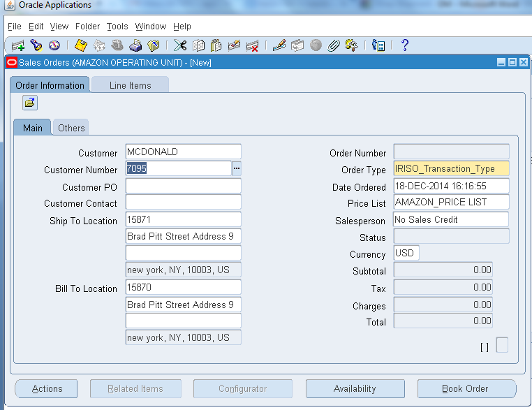Click the Subtotal field showing 0.00
This screenshot has height=410, width=532.
(443, 270)
